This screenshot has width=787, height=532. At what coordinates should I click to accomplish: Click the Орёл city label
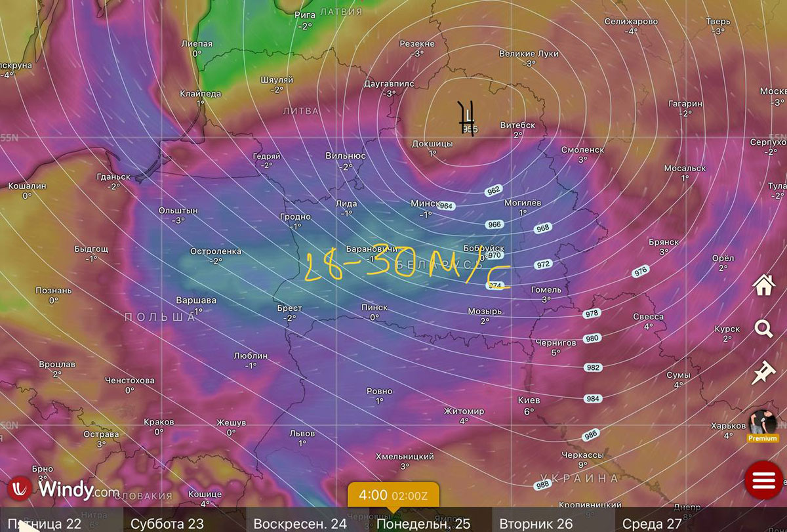coord(723,258)
